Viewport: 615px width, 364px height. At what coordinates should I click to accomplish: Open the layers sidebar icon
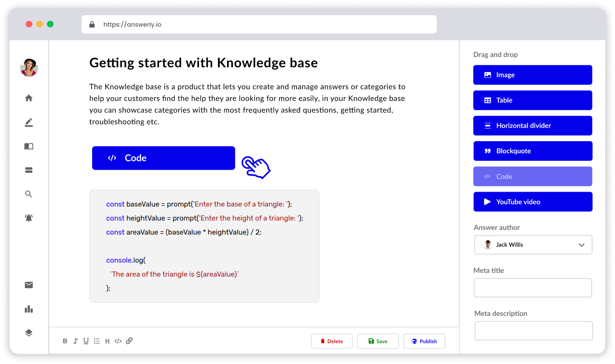point(29,333)
